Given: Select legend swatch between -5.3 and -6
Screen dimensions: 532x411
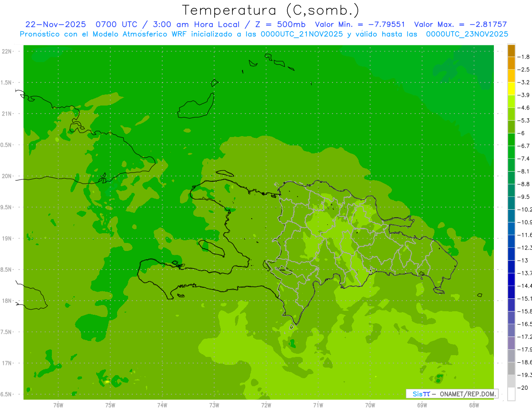Looking at the screenshot, I should (x=511, y=127).
